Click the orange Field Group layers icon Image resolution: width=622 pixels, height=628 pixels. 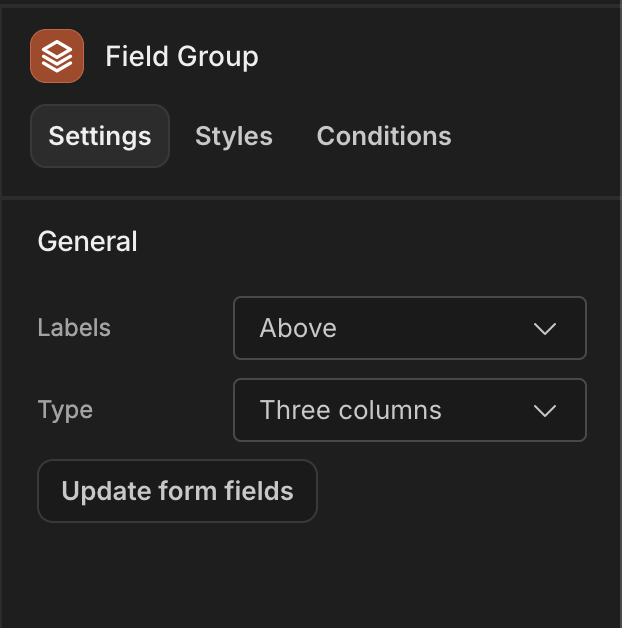(x=57, y=56)
